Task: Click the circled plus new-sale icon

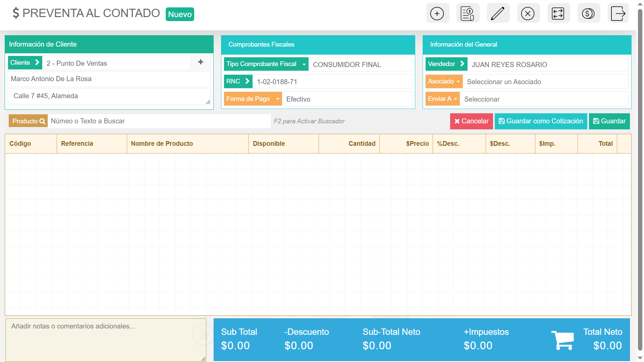Action: (437, 14)
